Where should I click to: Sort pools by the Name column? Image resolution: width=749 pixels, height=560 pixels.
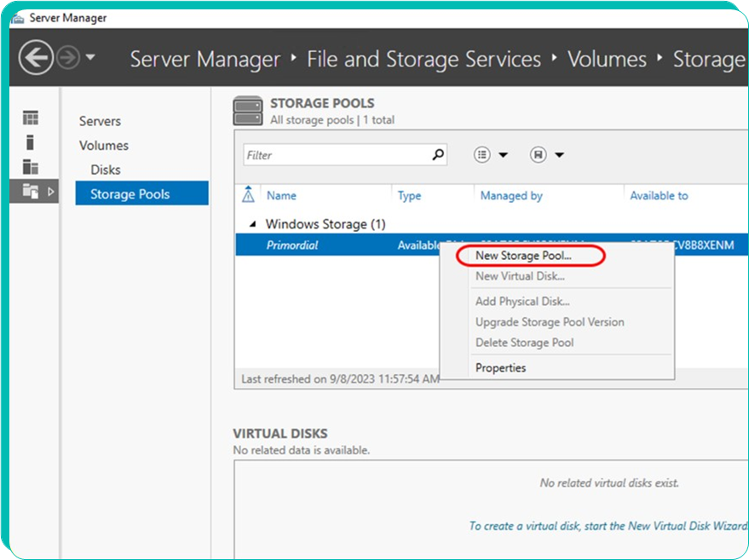[x=281, y=195]
